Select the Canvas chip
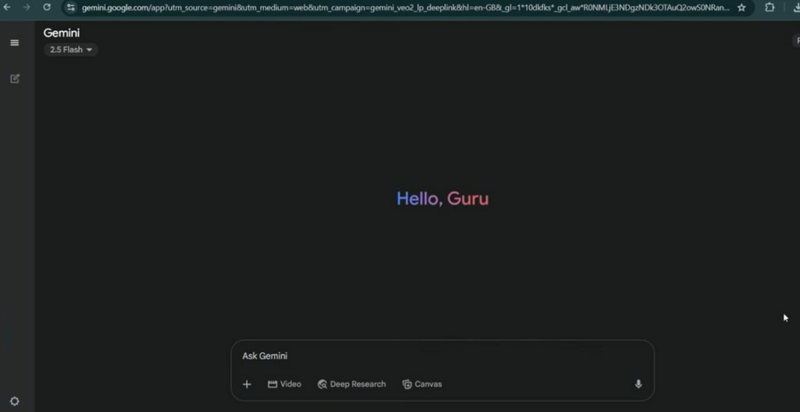 [x=422, y=384]
